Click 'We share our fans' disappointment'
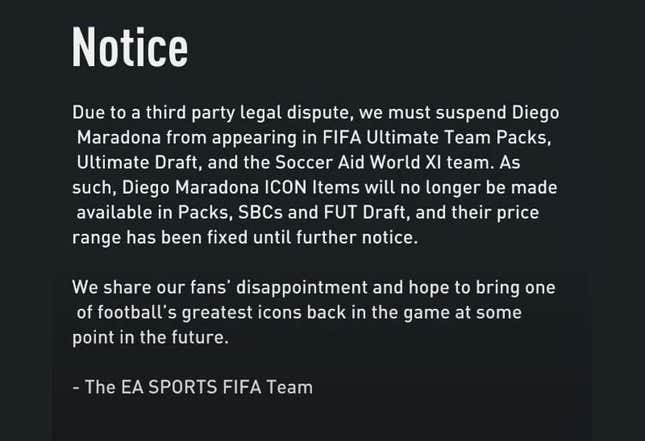Image resolution: width=645 pixels, height=441 pixels. 220,288
